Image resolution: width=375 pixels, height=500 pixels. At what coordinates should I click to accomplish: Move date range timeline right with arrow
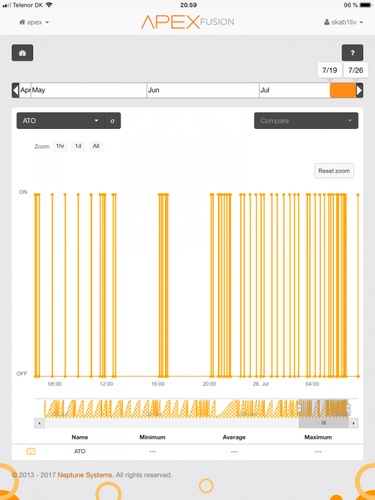(x=359, y=90)
